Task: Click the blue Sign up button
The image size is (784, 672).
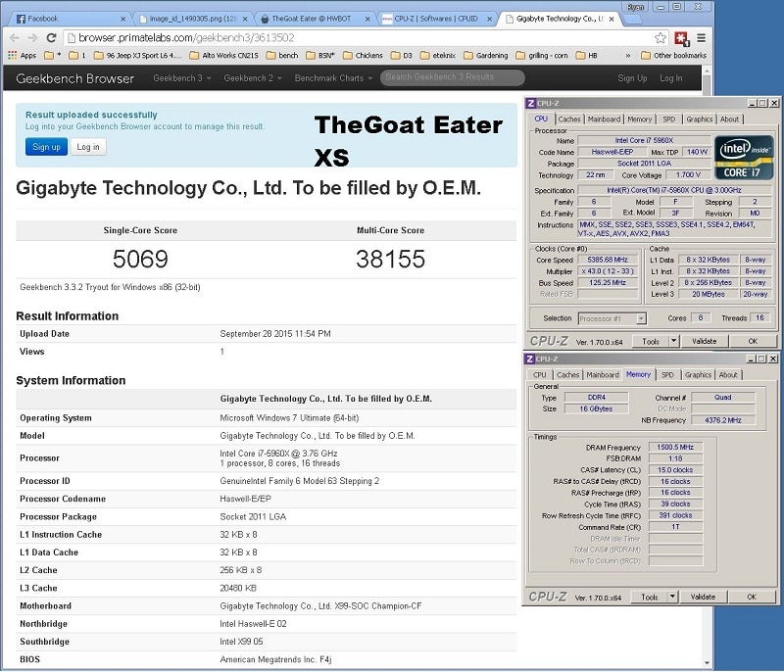Action: 46,147
